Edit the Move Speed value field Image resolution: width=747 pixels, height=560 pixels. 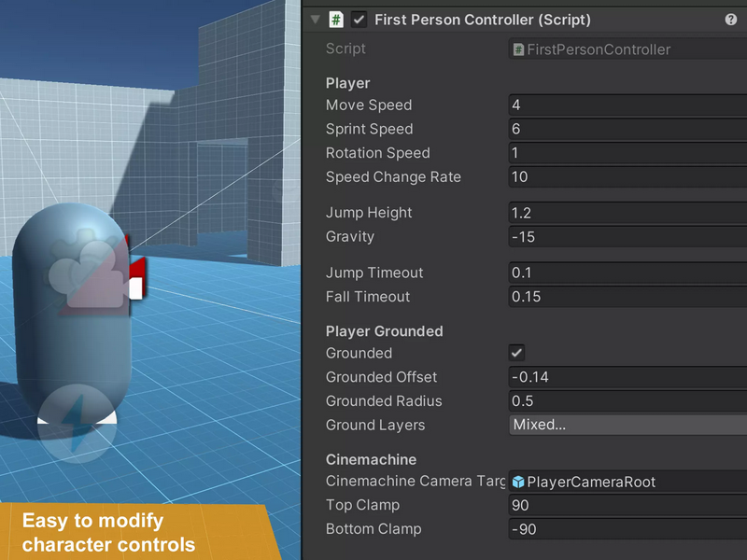pyautogui.click(x=627, y=105)
